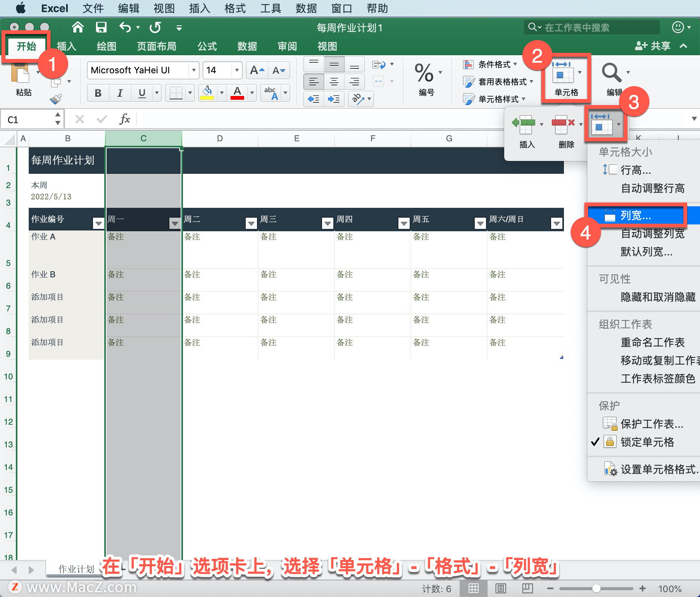This screenshot has height=597, width=700.
Task: Toggle top vertical alignment
Action: coord(314,64)
